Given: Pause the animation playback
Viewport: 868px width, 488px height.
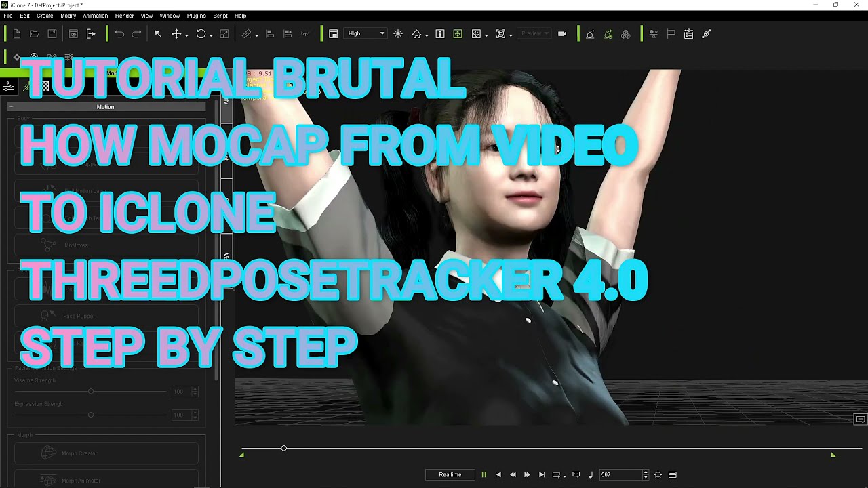Looking at the screenshot, I should tap(484, 475).
